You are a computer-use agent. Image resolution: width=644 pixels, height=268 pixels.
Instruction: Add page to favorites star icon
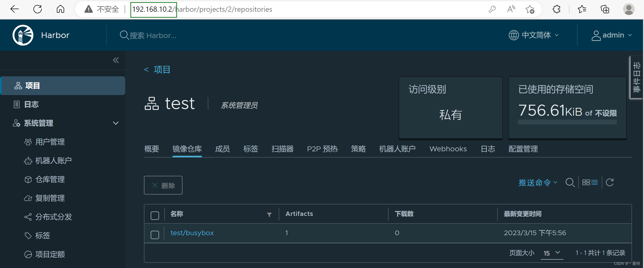point(530,9)
